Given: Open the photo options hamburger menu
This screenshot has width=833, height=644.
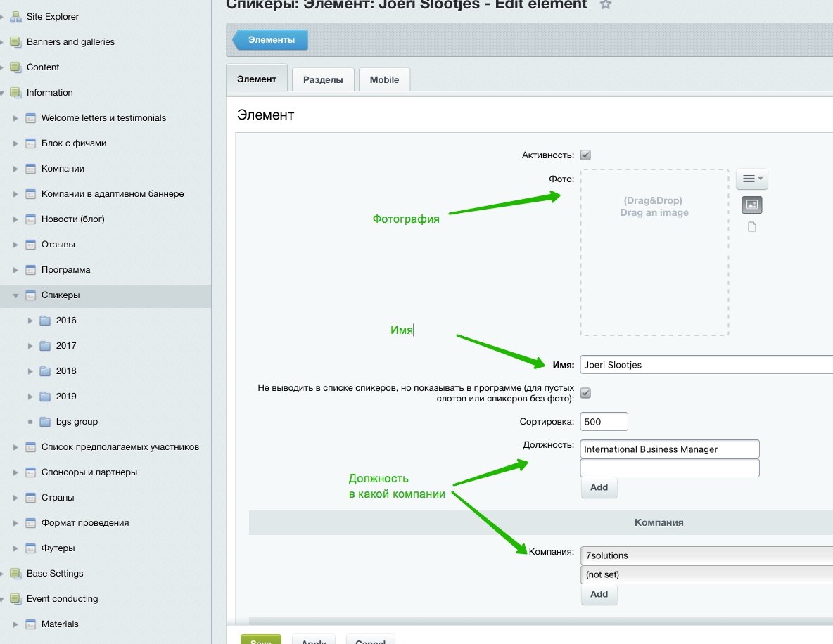Looking at the screenshot, I should [751, 179].
